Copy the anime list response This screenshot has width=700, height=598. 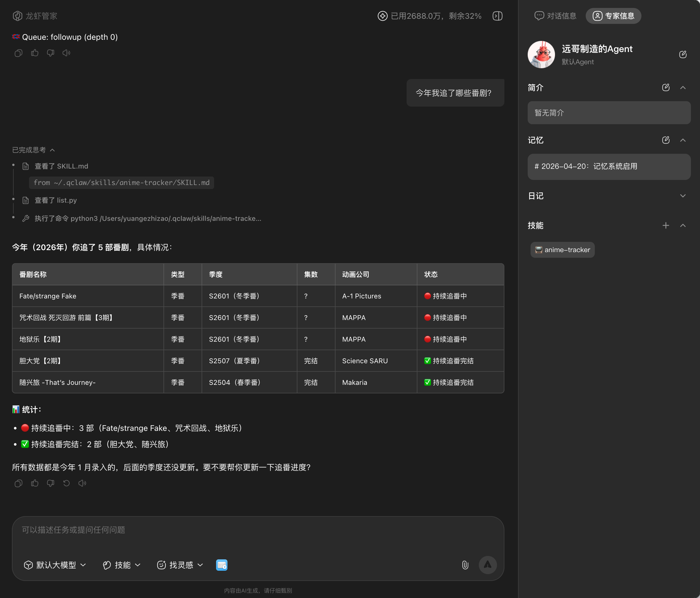[x=18, y=483]
